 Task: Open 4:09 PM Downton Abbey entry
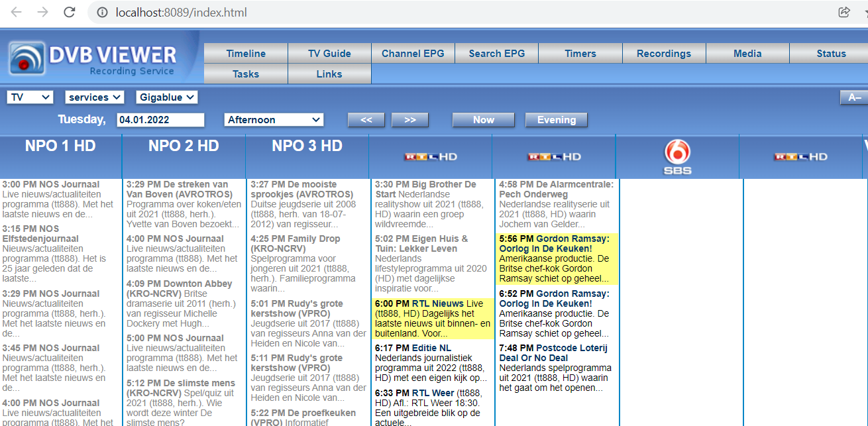183,304
